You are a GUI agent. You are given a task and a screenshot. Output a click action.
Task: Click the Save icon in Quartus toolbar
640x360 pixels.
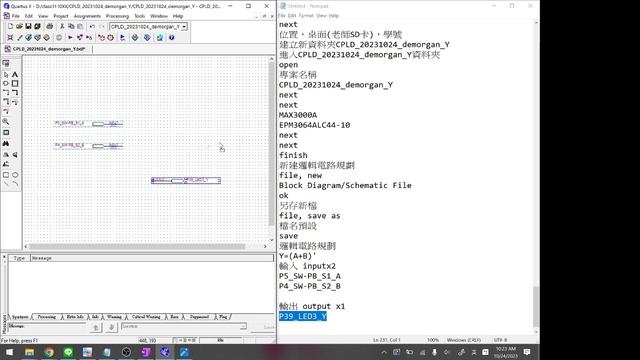(28, 26)
